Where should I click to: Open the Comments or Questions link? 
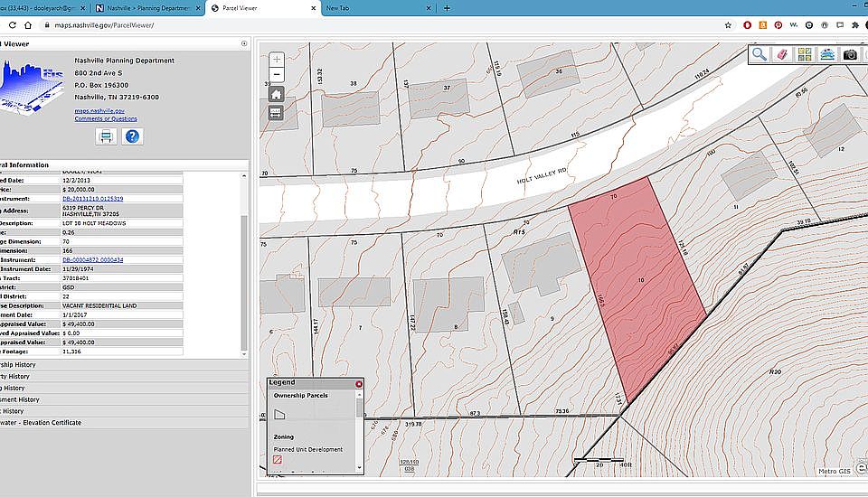pyautogui.click(x=106, y=118)
